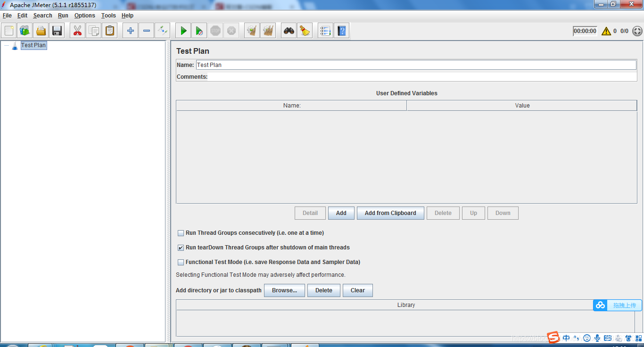Screen dimensions: 644x347
Task: Collapse all nodes with minus icon
Action: click(147, 31)
